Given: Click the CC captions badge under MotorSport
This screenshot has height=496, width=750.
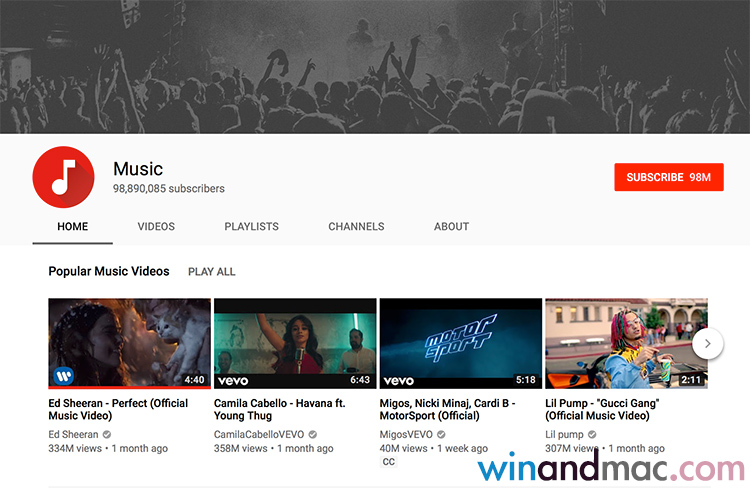Looking at the screenshot, I should pos(388,462).
